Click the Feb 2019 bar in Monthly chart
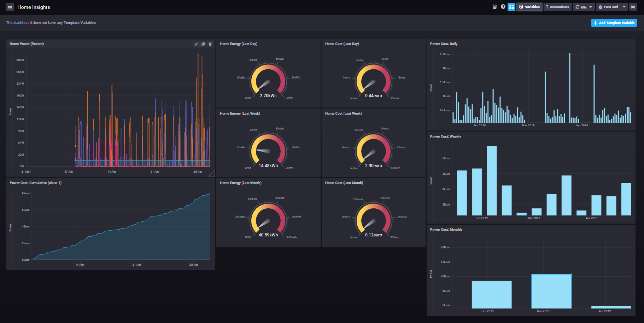This screenshot has width=644, height=323. tap(492, 294)
